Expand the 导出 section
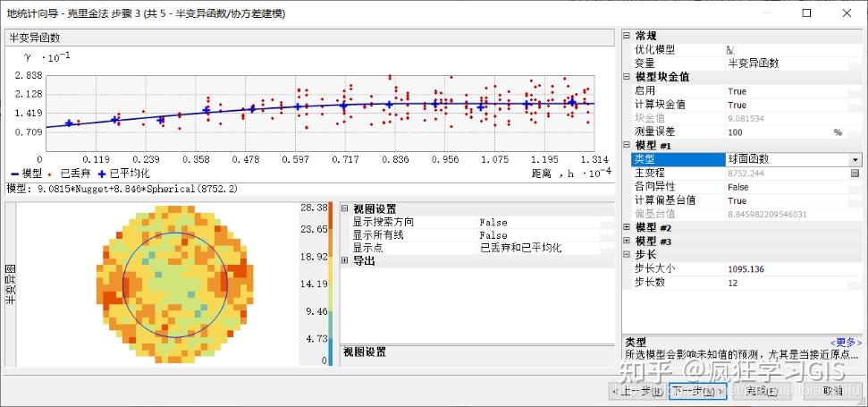Screen dimensions: 868x407 344,260
